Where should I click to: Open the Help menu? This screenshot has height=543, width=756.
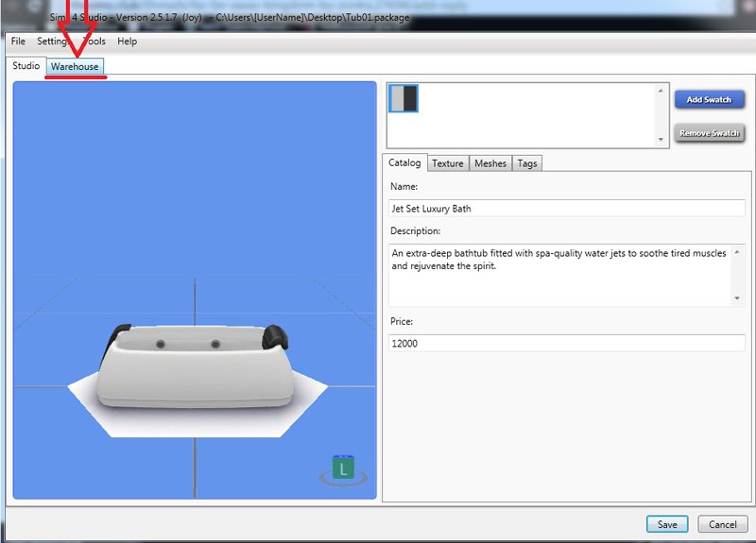(127, 42)
